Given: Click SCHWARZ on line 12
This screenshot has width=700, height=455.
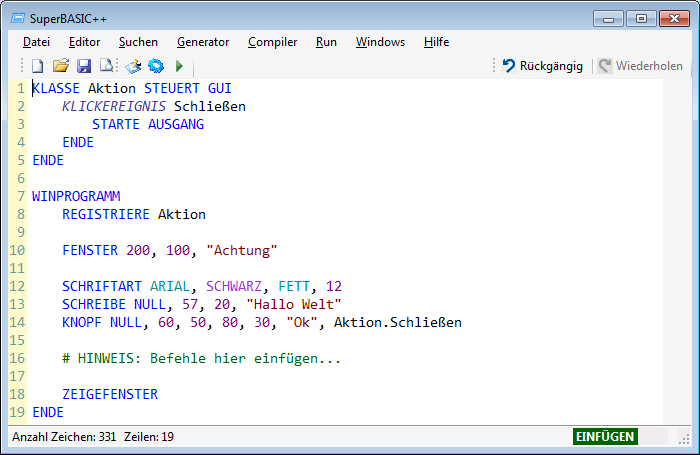Looking at the screenshot, I should tap(234, 286).
